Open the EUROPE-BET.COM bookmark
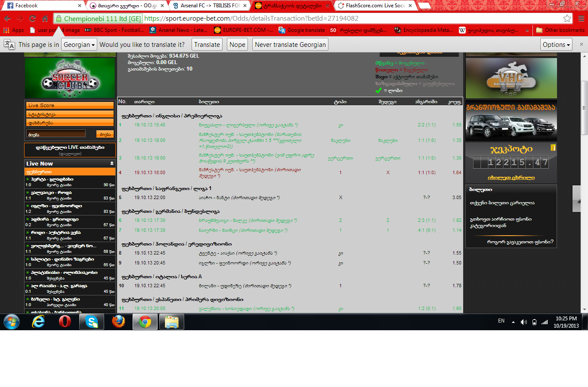Viewport: 588px width, 387px height. (243, 30)
